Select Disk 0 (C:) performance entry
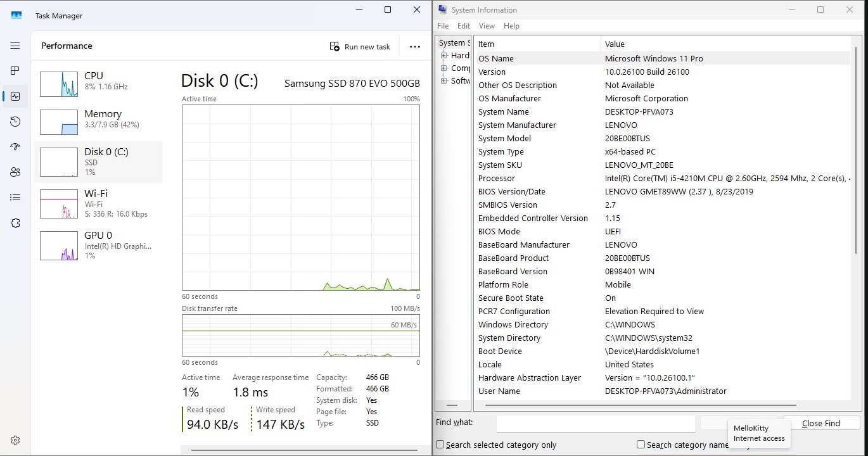 [98, 161]
